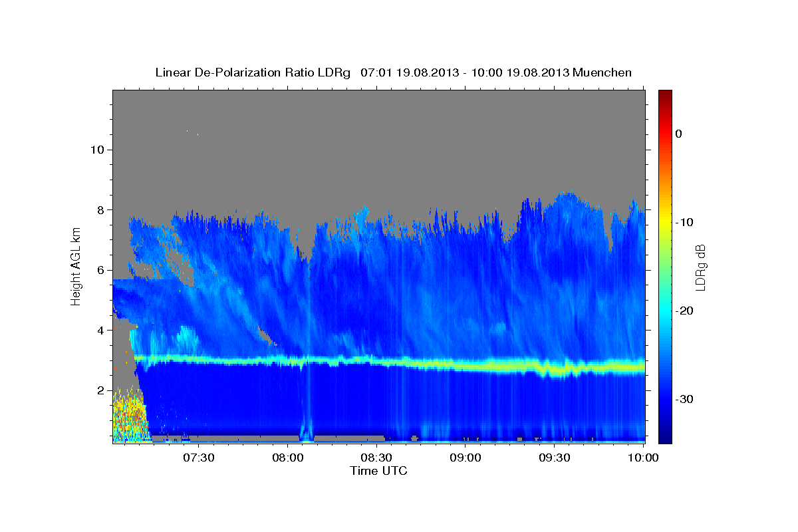
Task: Click the colorbar tick label -20
Action: coord(685,311)
